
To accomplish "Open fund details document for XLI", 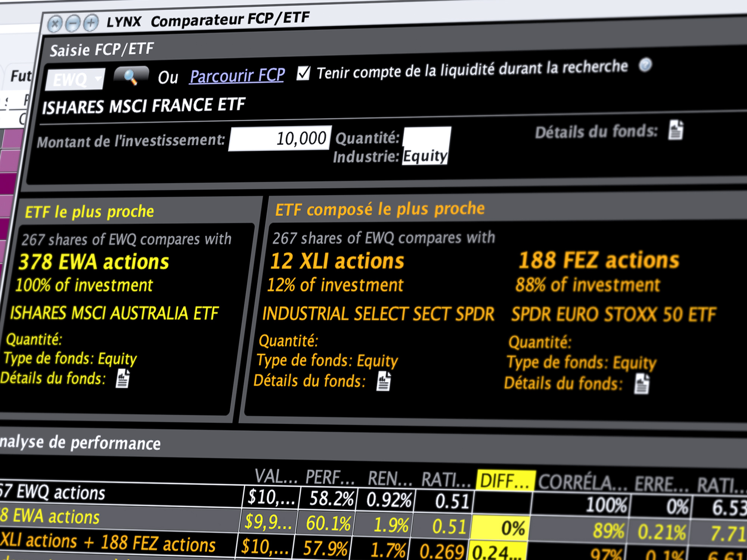I will tap(384, 381).
